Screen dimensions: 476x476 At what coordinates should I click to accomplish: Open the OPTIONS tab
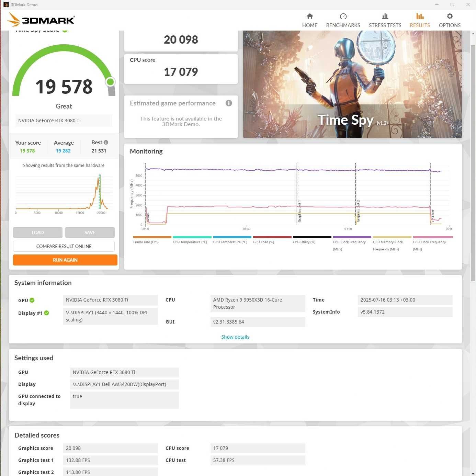(x=450, y=25)
